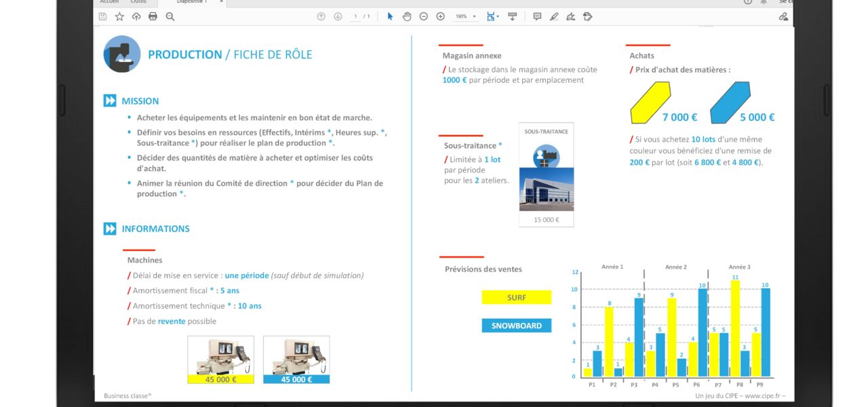Image resolution: width=868 pixels, height=407 pixels.
Task: Click the Prévisions des ventes heading
Action: [484, 269]
